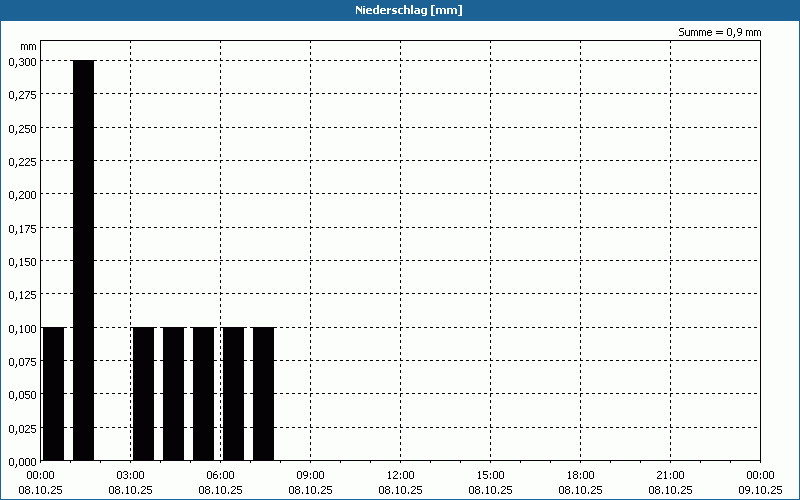The height and width of the screenshot is (500, 800).
Task: Click the Niederschlag [mm] chart title
Action: 400,10
